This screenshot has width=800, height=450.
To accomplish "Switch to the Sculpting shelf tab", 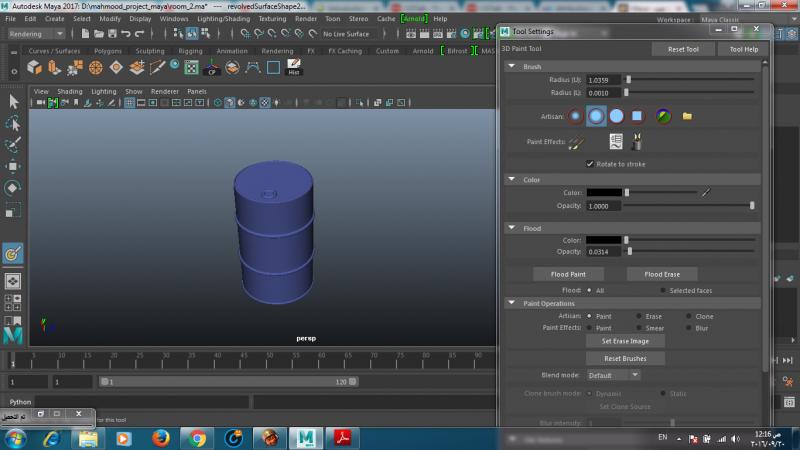I will click(150, 51).
